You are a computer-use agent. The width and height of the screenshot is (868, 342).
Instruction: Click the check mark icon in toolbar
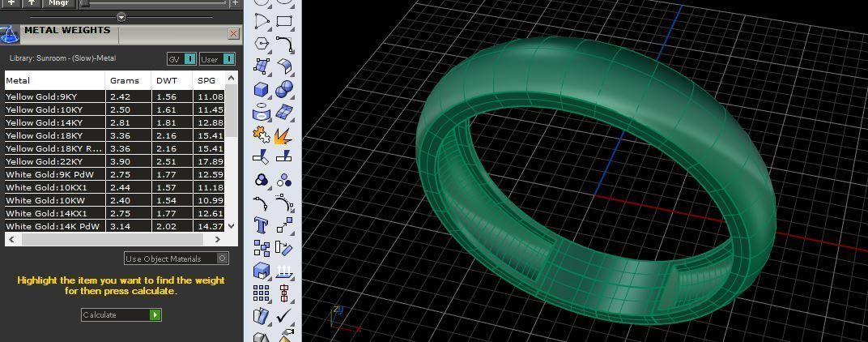[284, 316]
